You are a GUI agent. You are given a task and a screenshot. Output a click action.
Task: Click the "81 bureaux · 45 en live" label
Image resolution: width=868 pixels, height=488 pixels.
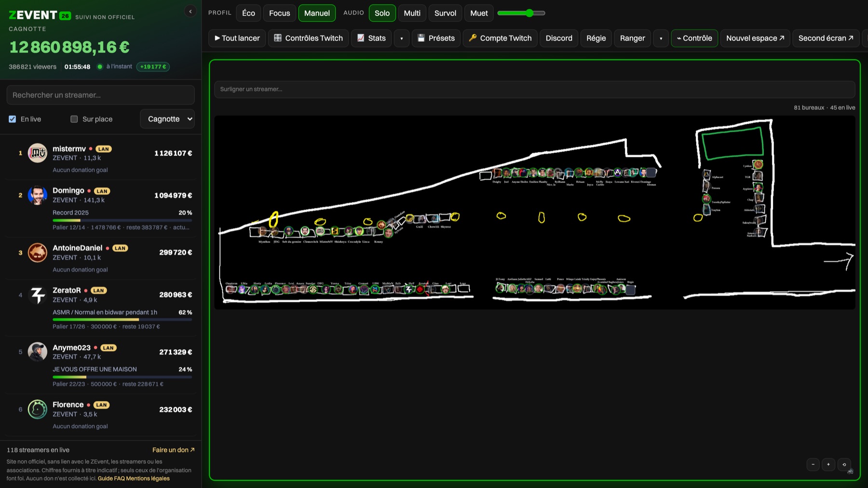(x=825, y=108)
